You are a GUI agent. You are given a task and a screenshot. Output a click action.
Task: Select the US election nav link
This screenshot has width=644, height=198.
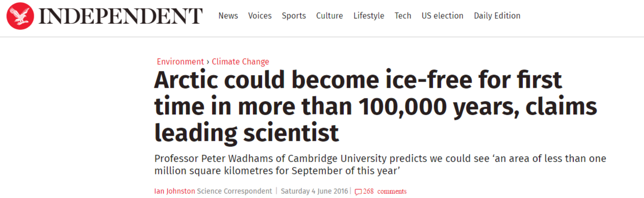click(442, 16)
